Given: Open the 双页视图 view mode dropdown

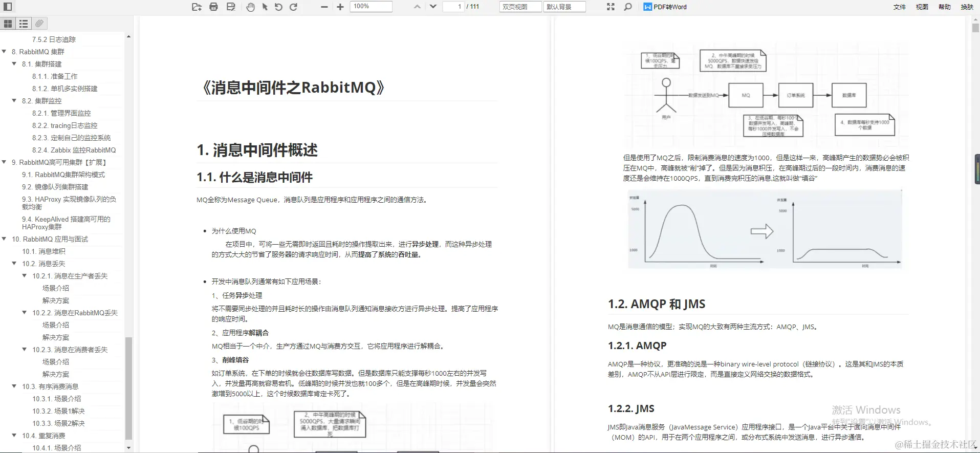Looking at the screenshot, I should point(520,7).
